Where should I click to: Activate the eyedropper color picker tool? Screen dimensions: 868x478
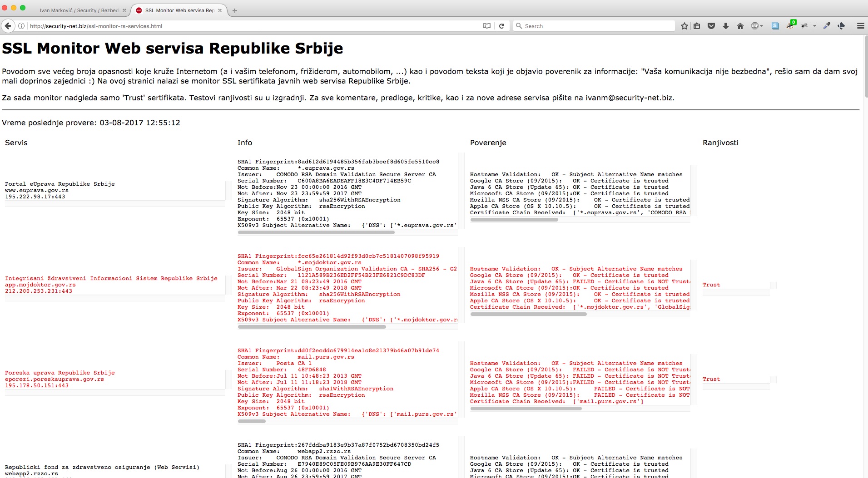pos(827,26)
